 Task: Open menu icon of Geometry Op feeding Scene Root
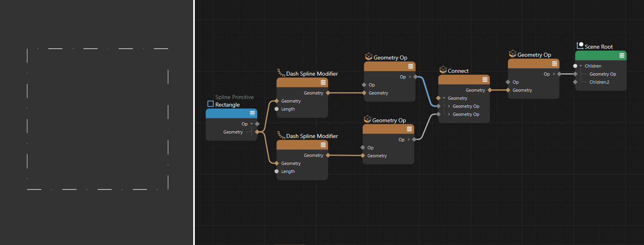(x=555, y=64)
